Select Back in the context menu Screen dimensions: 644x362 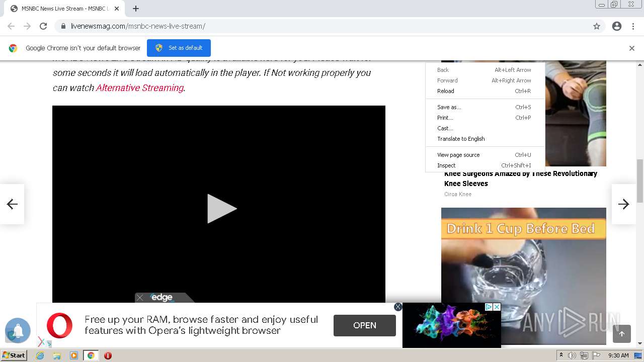(484, 70)
